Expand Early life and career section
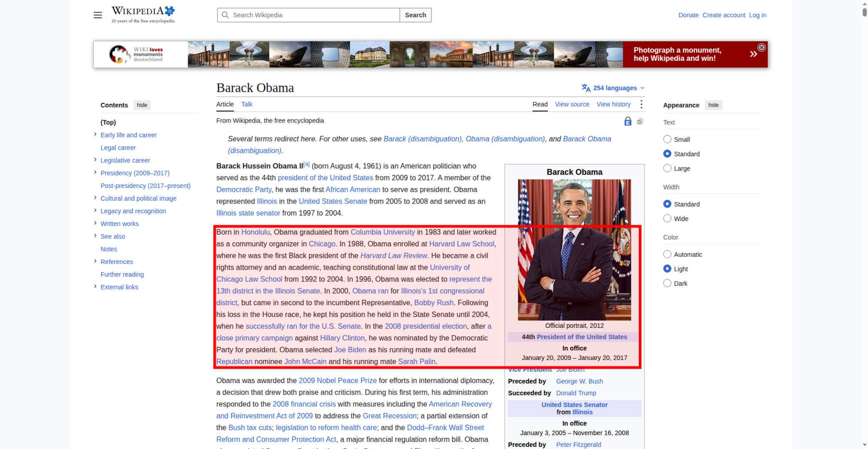868x449 pixels. click(x=95, y=135)
